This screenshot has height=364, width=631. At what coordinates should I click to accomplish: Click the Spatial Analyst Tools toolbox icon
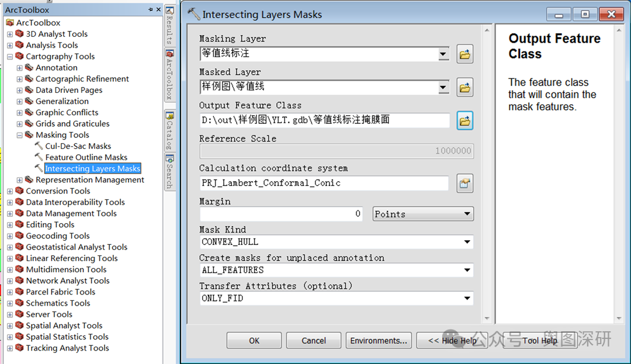tap(19, 325)
